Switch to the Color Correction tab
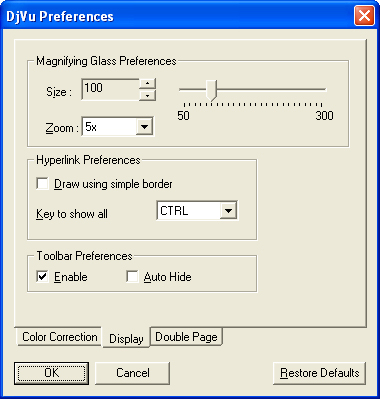 (59, 337)
